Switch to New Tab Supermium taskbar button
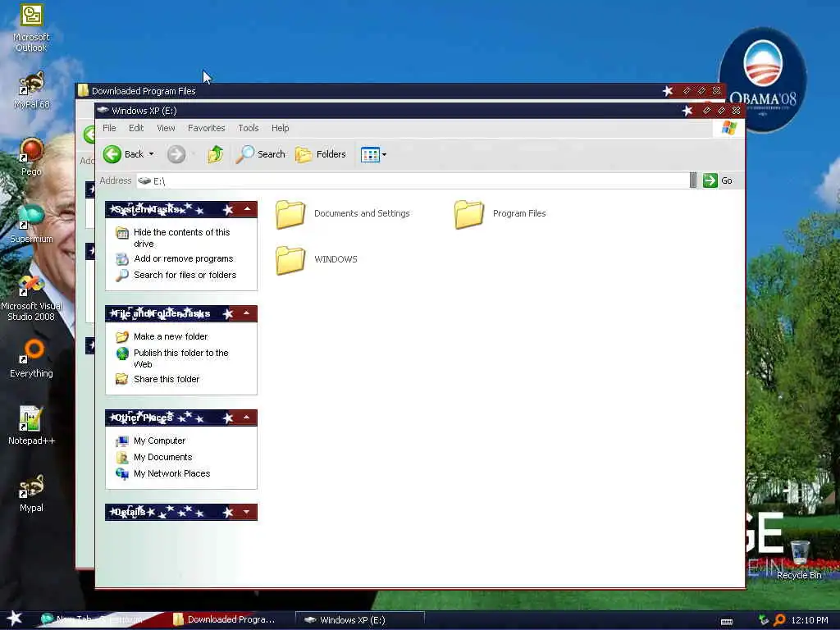Screen dimensions: 840x630 (x=101, y=620)
